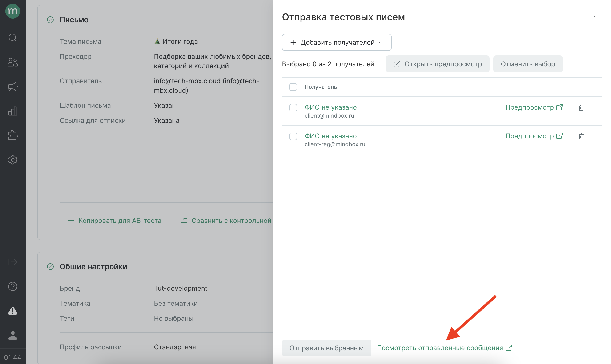
Task: Open the help question mark icon
Action: (x=12, y=286)
